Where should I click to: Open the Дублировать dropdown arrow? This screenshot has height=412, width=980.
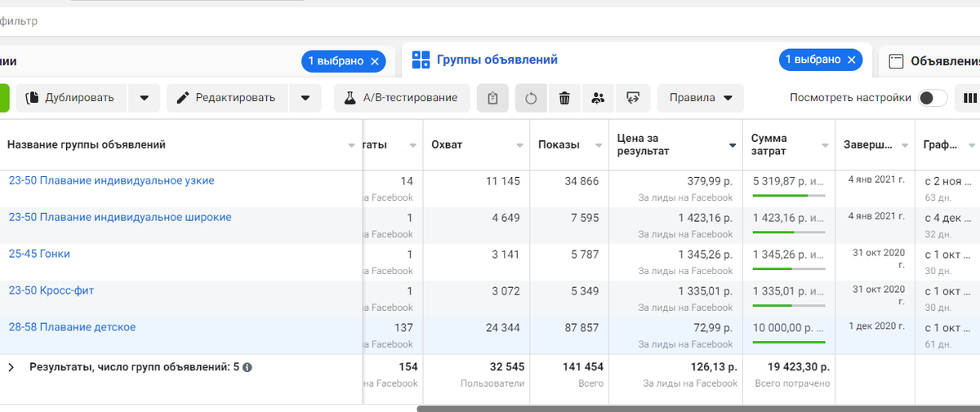click(144, 98)
